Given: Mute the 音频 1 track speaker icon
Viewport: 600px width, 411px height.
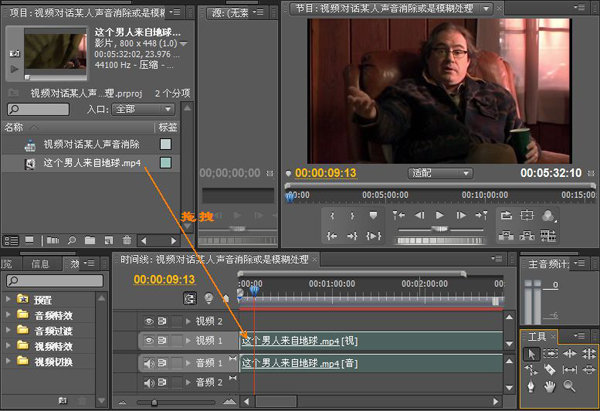Looking at the screenshot, I should tap(149, 362).
